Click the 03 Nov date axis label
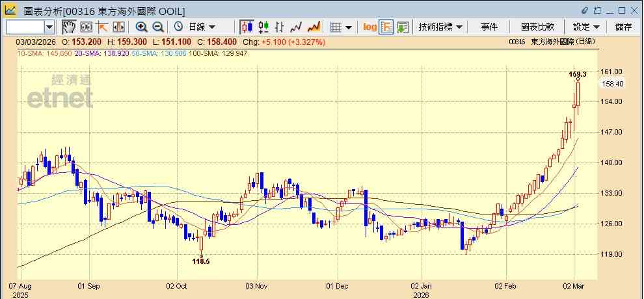The width and height of the screenshot is (644, 299). (257, 286)
